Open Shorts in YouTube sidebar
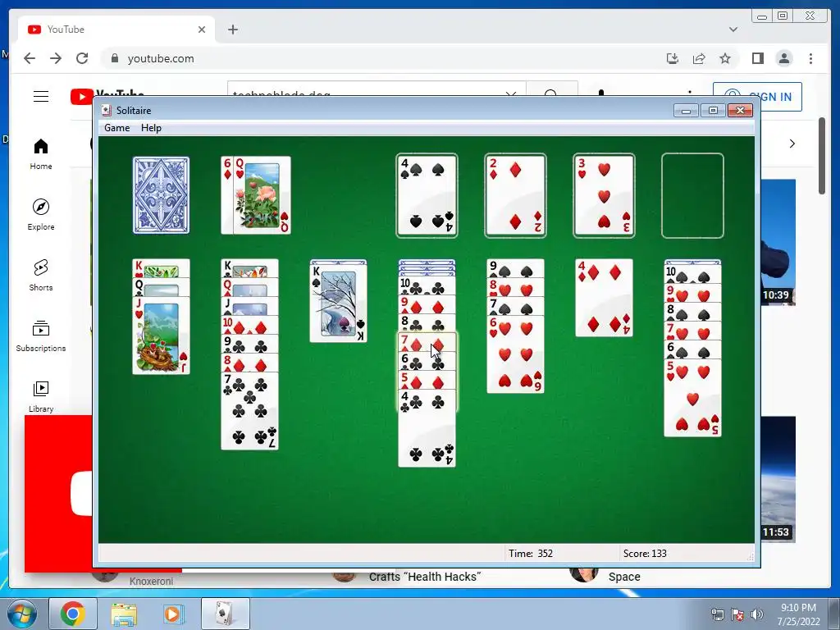This screenshot has width=840, height=630. [41, 276]
